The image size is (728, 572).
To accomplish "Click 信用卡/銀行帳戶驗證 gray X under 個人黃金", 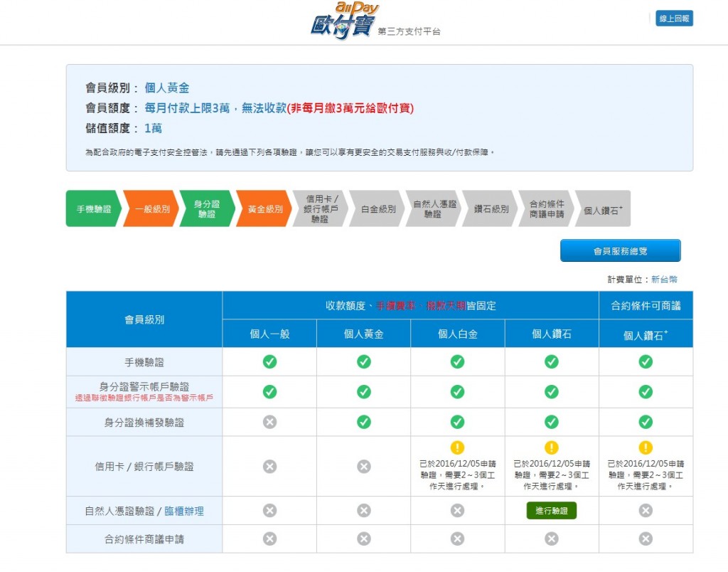I will pos(364,467).
